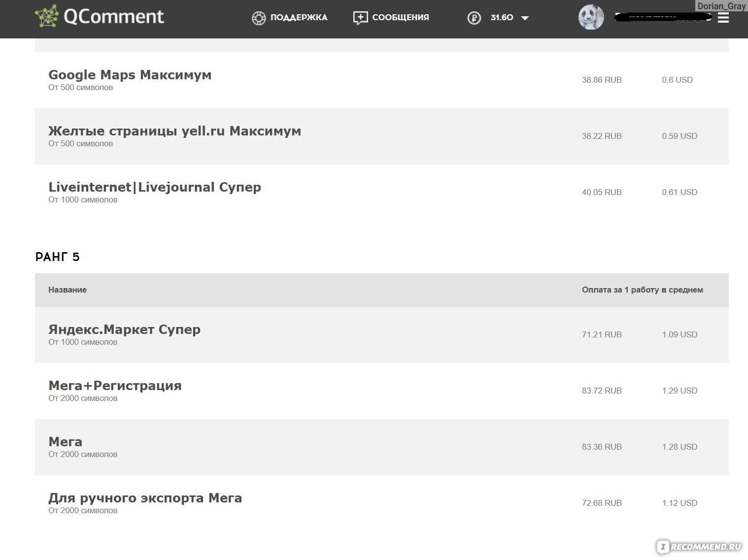Click 0.61 USD price

click(680, 192)
